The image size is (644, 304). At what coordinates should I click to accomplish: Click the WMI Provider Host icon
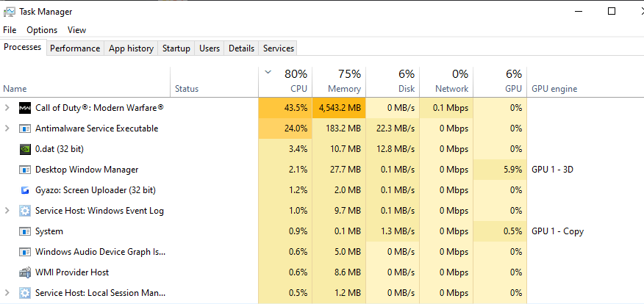tap(26, 272)
